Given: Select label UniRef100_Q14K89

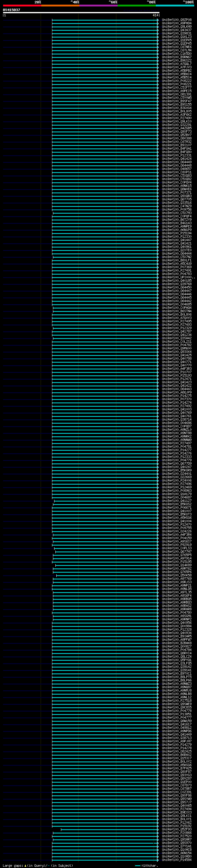Looking at the screenshot, I should click(176, 565).
